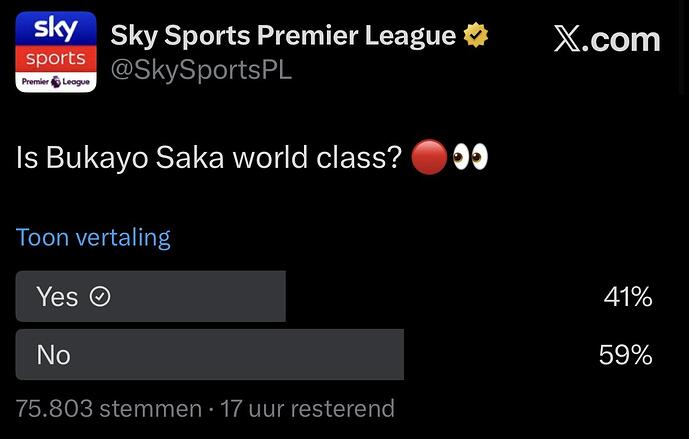This screenshot has height=439, width=689.
Task: Click the Premier League lion emblem
Action: [56, 81]
